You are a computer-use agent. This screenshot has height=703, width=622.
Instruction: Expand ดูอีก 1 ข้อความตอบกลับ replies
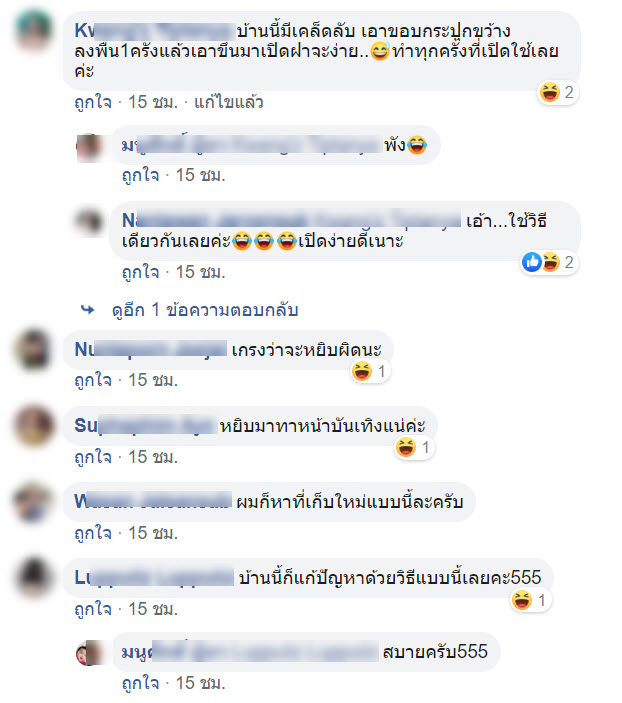pyautogui.click(x=205, y=310)
